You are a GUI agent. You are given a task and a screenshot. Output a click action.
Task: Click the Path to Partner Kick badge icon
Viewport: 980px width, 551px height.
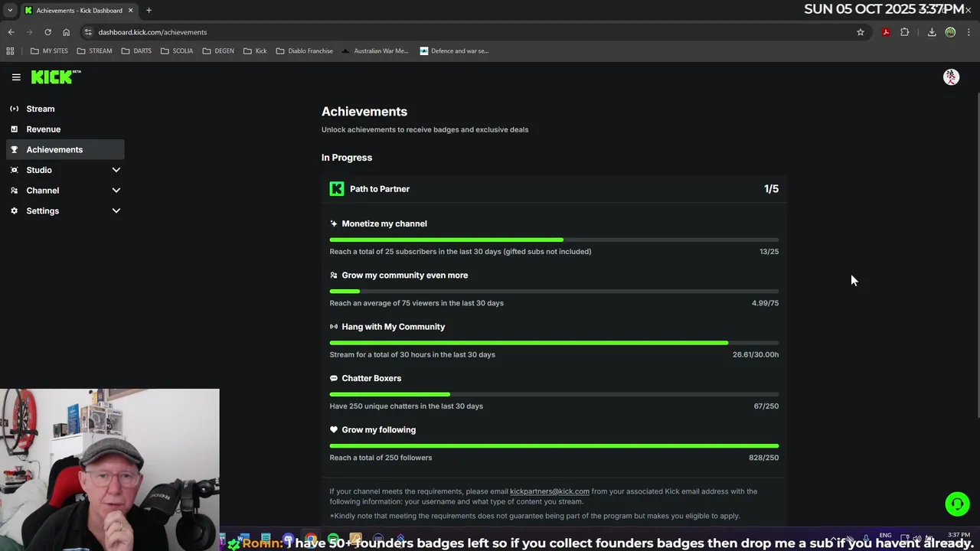point(337,189)
